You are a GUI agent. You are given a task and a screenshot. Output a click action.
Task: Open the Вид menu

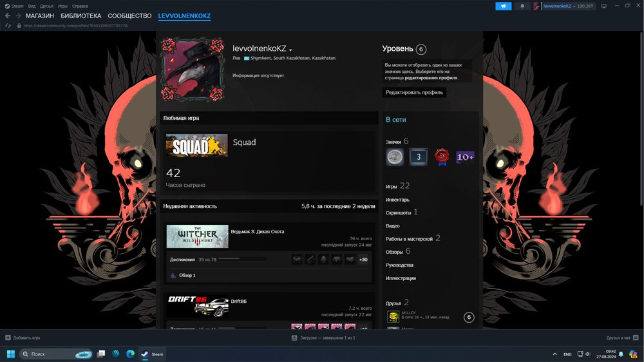[x=32, y=6]
